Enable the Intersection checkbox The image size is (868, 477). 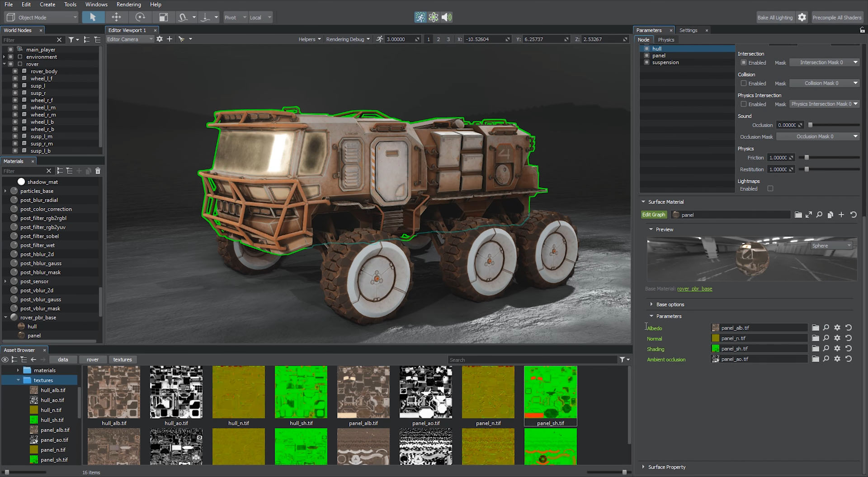click(744, 63)
